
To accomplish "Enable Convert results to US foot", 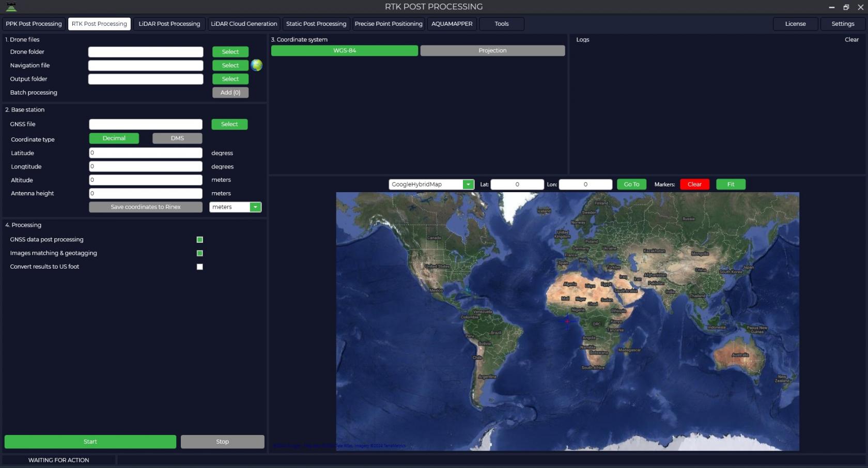I will click(200, 267).
